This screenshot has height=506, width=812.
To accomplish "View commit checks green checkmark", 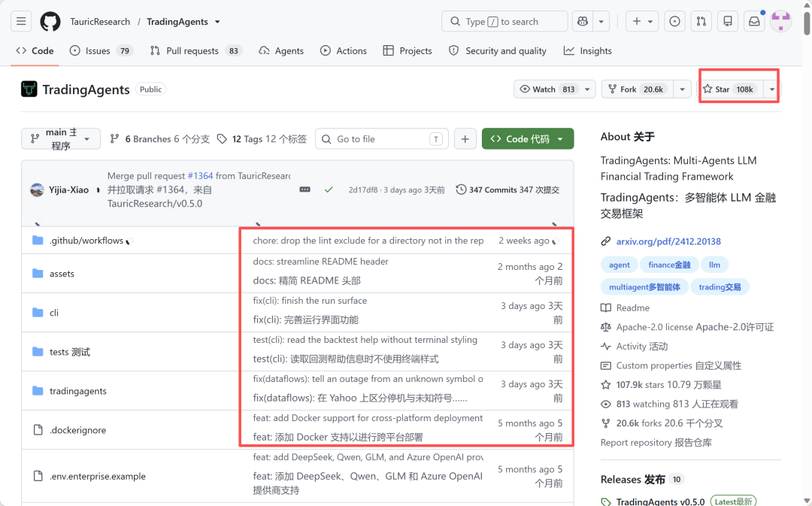I will [x=329, y=189].
